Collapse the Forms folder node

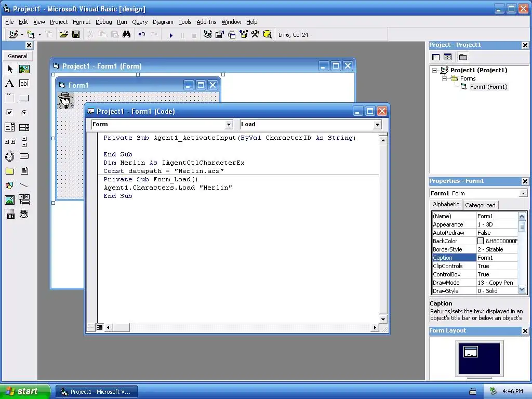tap(444, 79)
